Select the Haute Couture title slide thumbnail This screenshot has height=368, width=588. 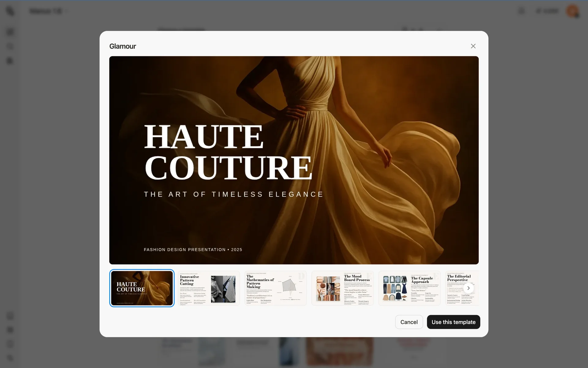pyautogui.click(x=142, y=288)
